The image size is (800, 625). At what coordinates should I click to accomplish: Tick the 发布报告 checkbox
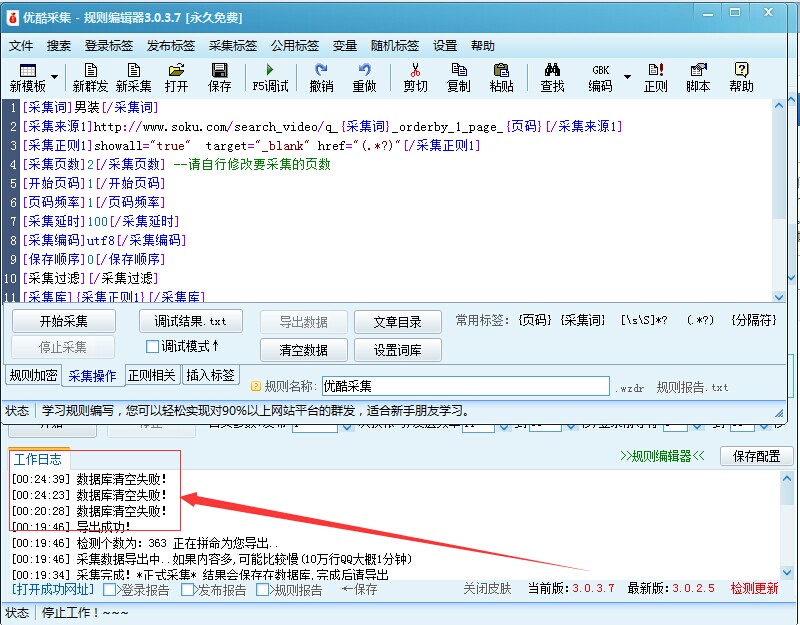[x=188, y=590]
